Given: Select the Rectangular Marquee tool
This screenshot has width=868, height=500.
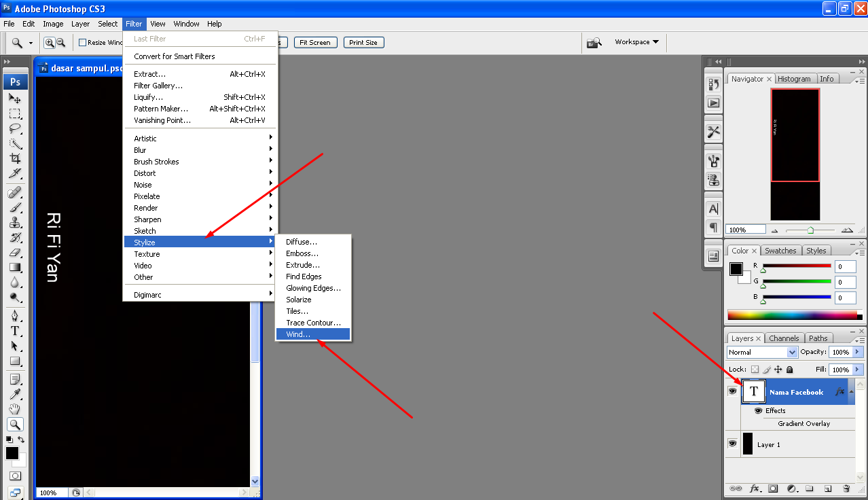Looking at the screenshot, I should tap(15, 113).
